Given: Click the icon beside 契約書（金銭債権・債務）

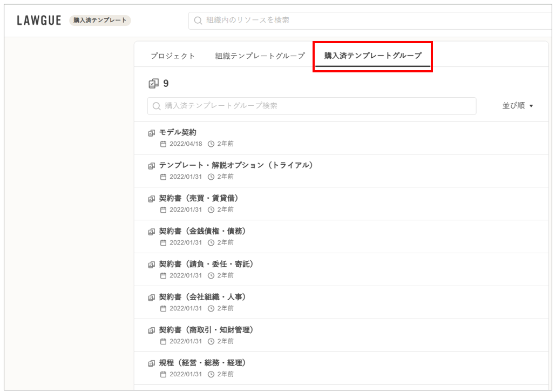Looking at the screenshot, I should tap(152, 232).
